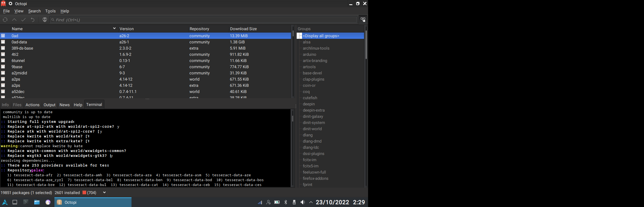Select the a2ps row from extra repository
Image resolution: width=644 pixels, height=207 pixels.
146,85
